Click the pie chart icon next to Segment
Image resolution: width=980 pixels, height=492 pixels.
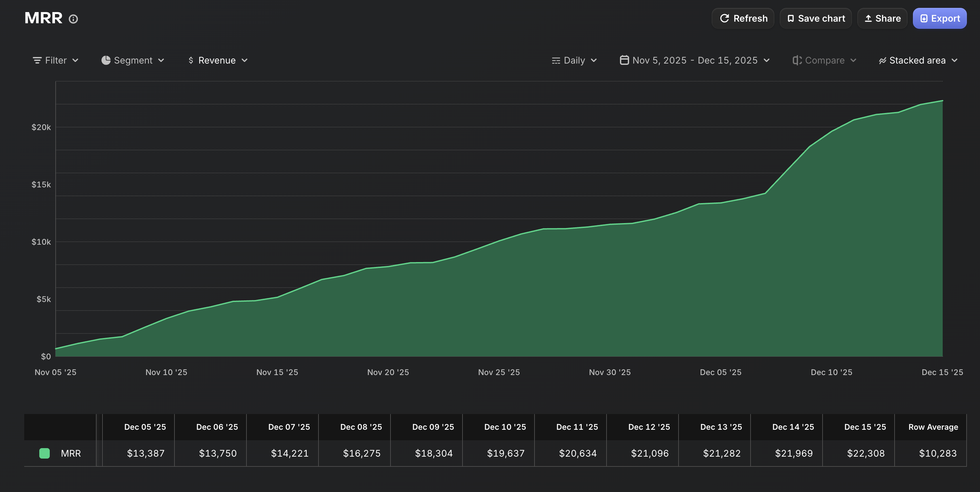pos(105,60)
